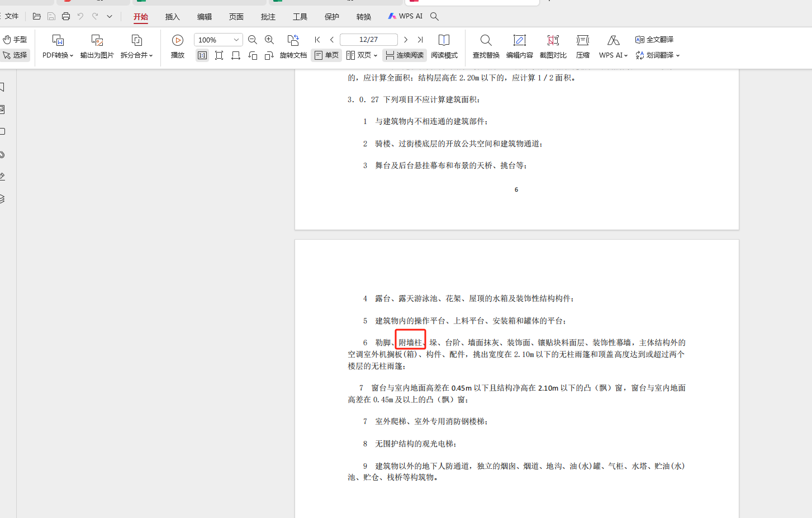
Task: Click the 3.0.27 clause heading text
Action: point(414,99)
